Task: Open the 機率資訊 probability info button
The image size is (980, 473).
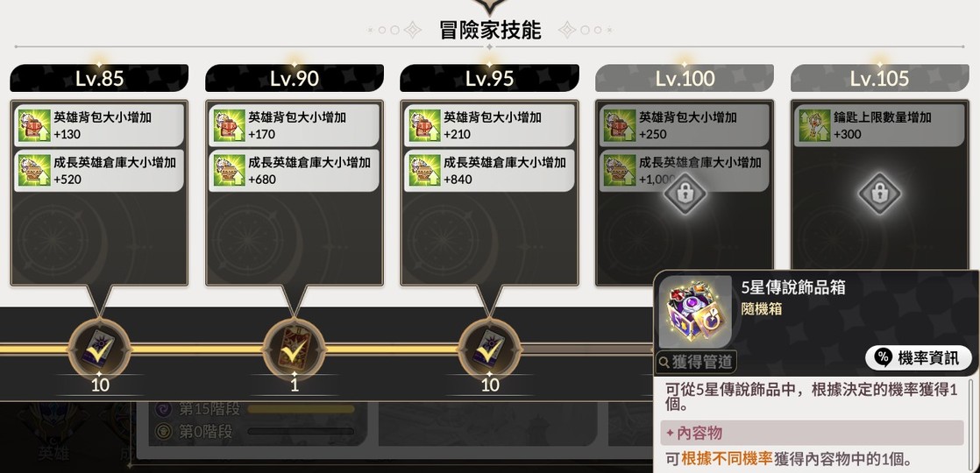Action: pos(918,357)
